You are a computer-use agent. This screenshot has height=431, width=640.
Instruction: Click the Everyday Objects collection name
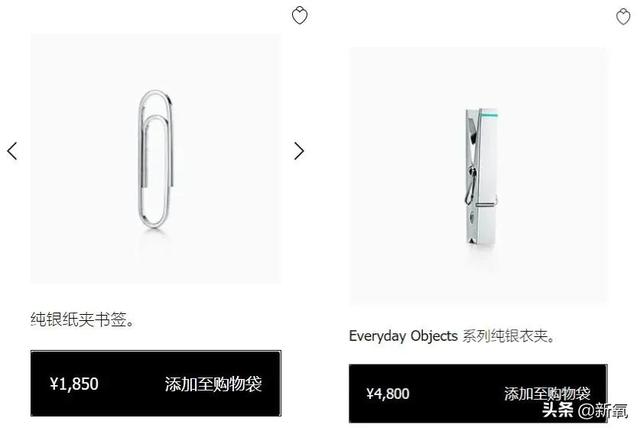coord(403,336)
